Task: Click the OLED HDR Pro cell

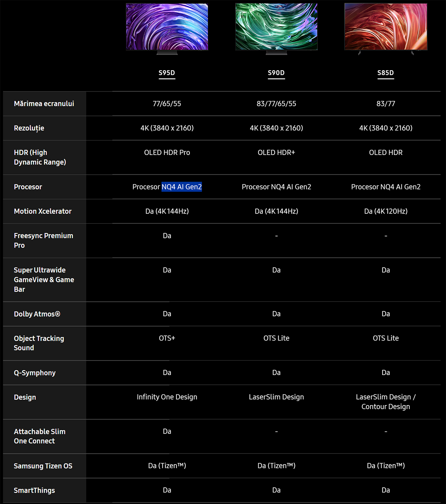Action: tap(167, 152)
